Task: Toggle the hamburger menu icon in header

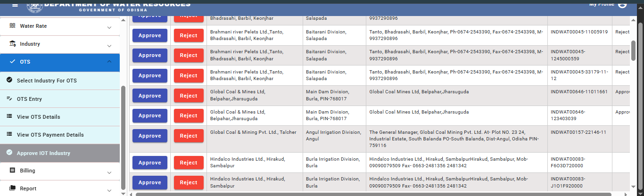Action: tap(15, 4)
